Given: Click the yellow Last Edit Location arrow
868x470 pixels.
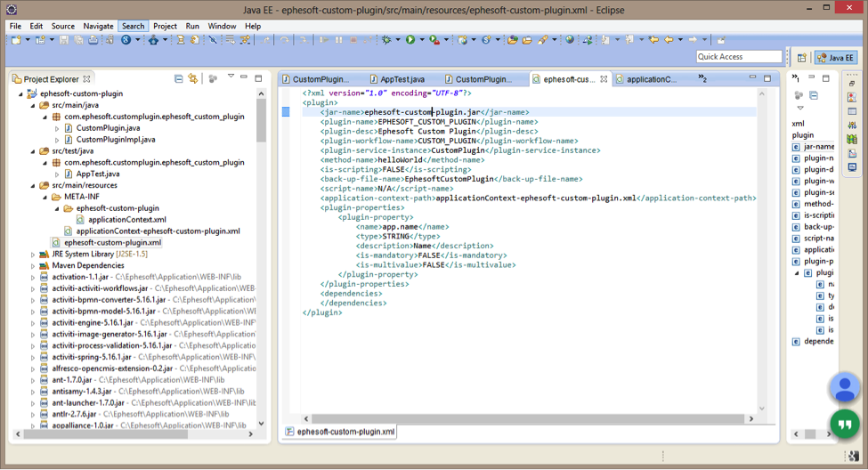Looking at the screenshot, I should [x=653, y=40].
